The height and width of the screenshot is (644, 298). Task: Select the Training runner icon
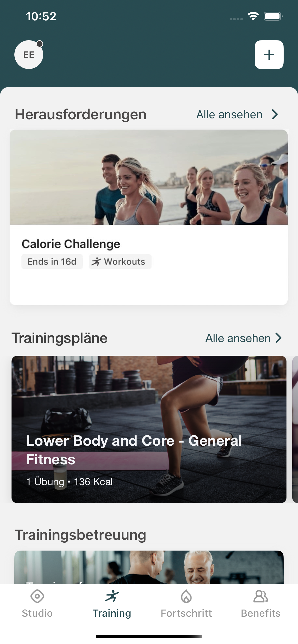tap(112, 596)
